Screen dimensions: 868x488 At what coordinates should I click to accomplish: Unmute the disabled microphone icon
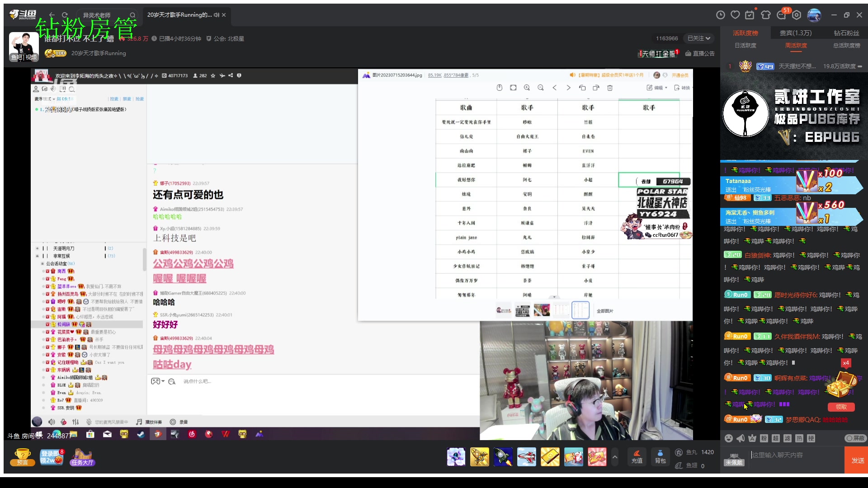(63, 422)
